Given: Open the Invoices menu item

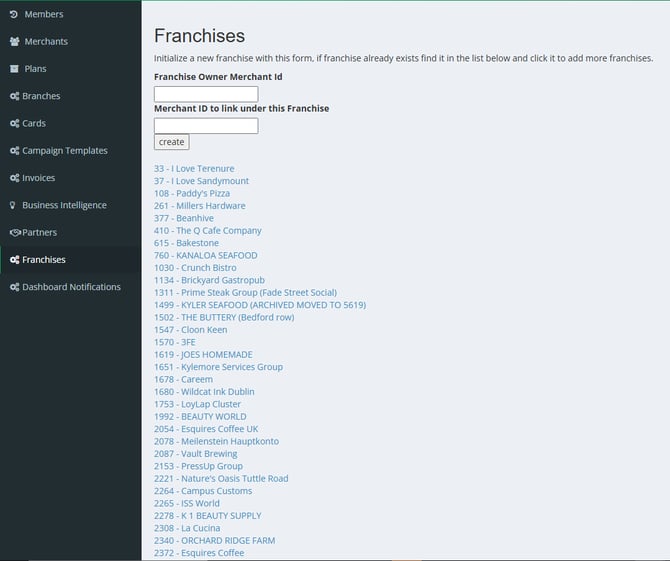Looking at the screenshot, I should (x=38, y=178).
